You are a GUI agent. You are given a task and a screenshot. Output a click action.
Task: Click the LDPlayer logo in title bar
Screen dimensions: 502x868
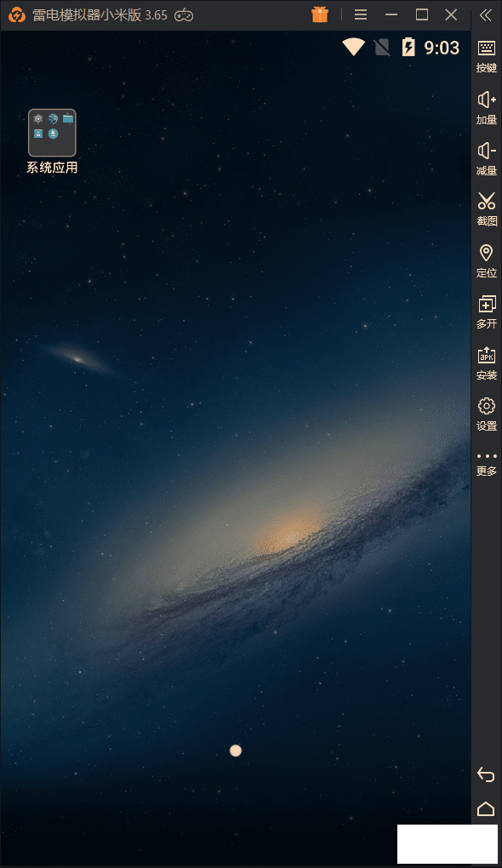17,15
